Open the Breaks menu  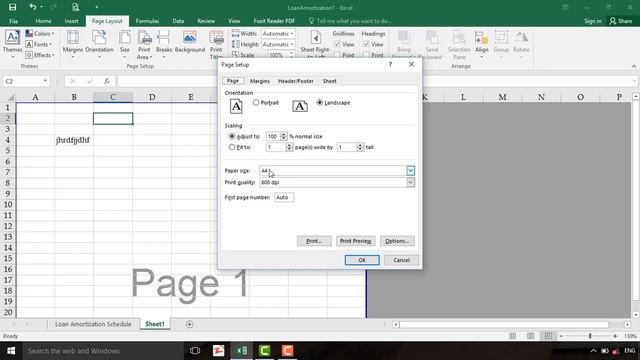pyautogui.click(x=164, y=44)
